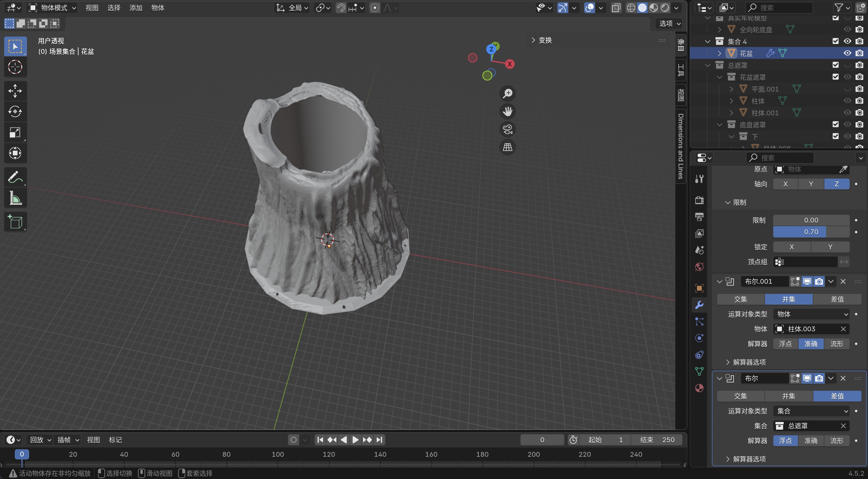This screenshot has width=868, height=479.
Task: Open the Modifiers wrench properties tab
Action: [x=699, y=305]
